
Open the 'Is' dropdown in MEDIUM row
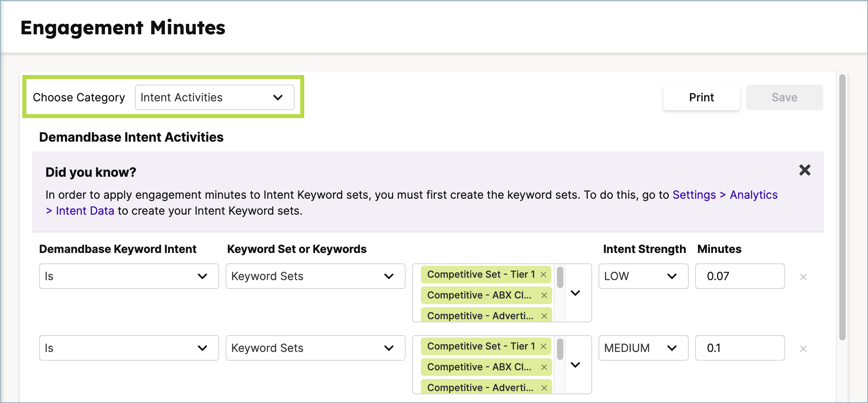[x=129, y=348]
